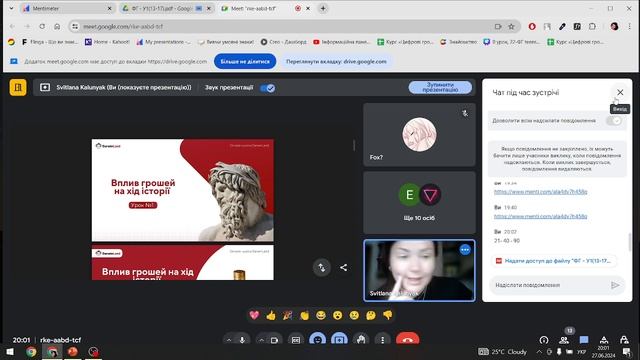
Task: Expand camera video settings arrow
Action: [261, 340]
